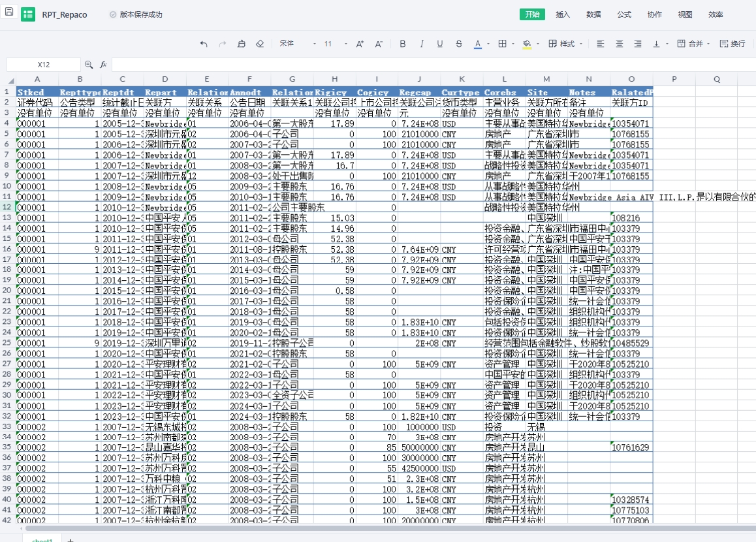
Task: Align text right
Action: [x=637, y=44]
